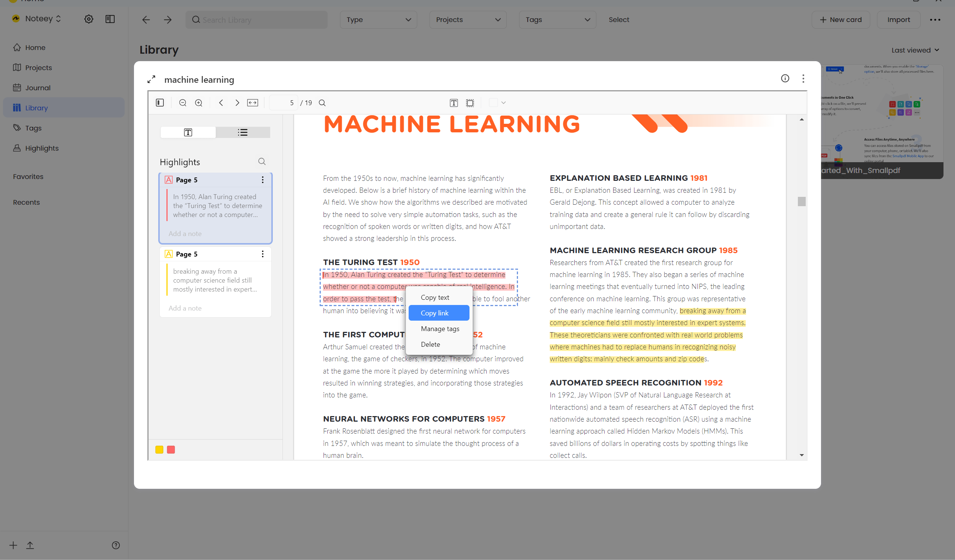Expand the Tags dropdown filter
The width and height of the screenshot is (955, 560).
(x=556, y=19)
